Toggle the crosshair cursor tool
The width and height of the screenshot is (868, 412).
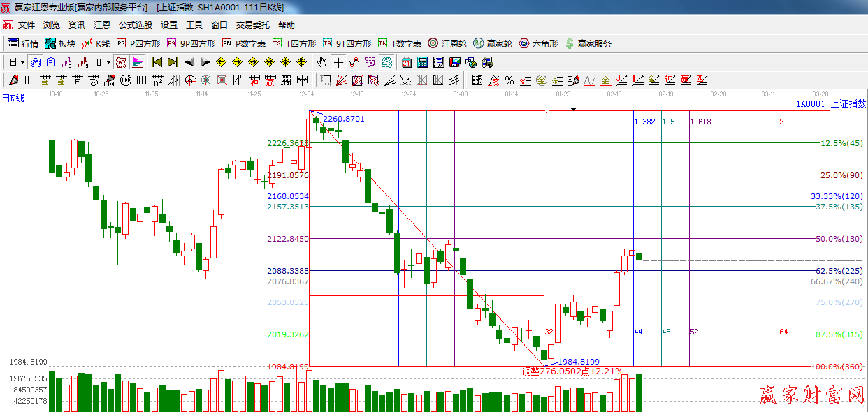pos(338,62)
